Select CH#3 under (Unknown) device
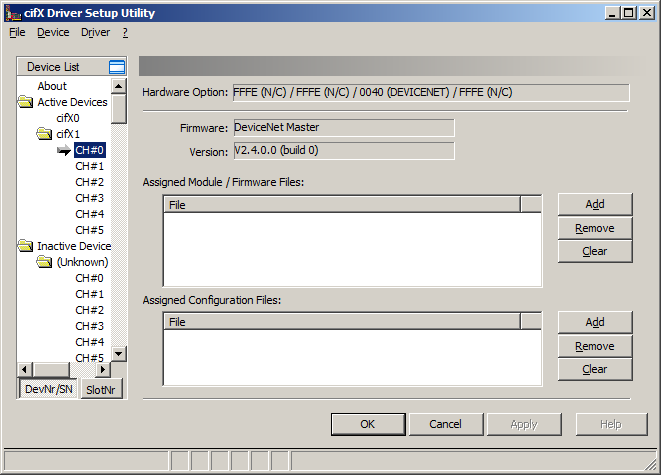The height and width of the screenshot is (475, 661). pyautogui.click(x=89, y=326)
